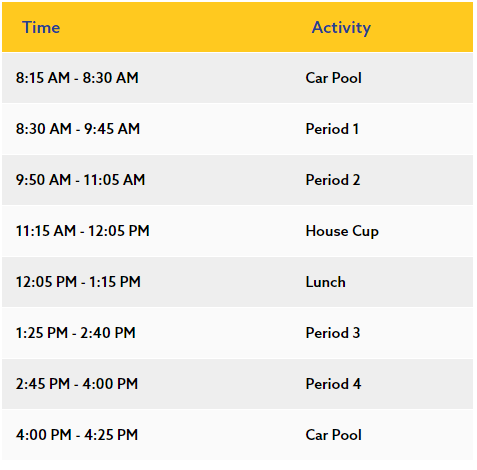
Task: Click the Activity column header
Action: [x=341, y=27]
